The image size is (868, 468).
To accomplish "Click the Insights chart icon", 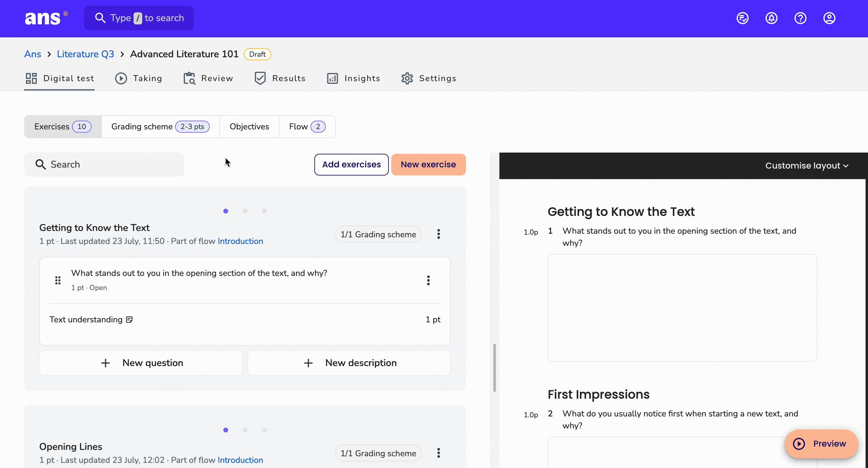I will tap(333, 78).
